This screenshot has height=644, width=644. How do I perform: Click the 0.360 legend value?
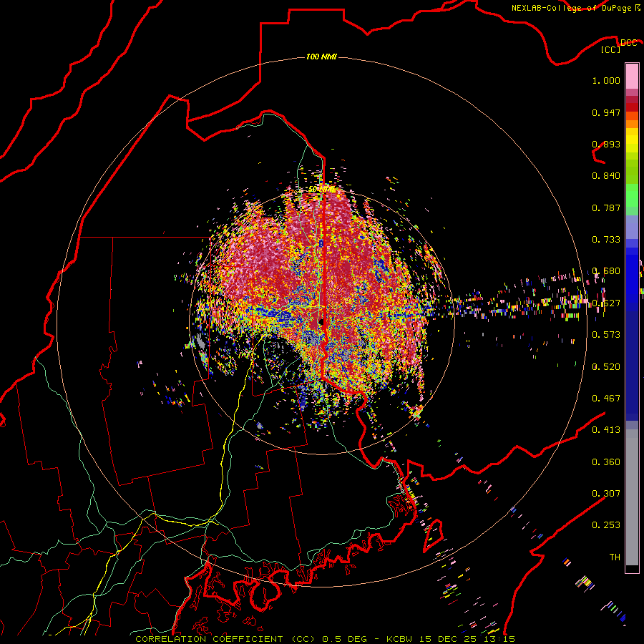606,462
